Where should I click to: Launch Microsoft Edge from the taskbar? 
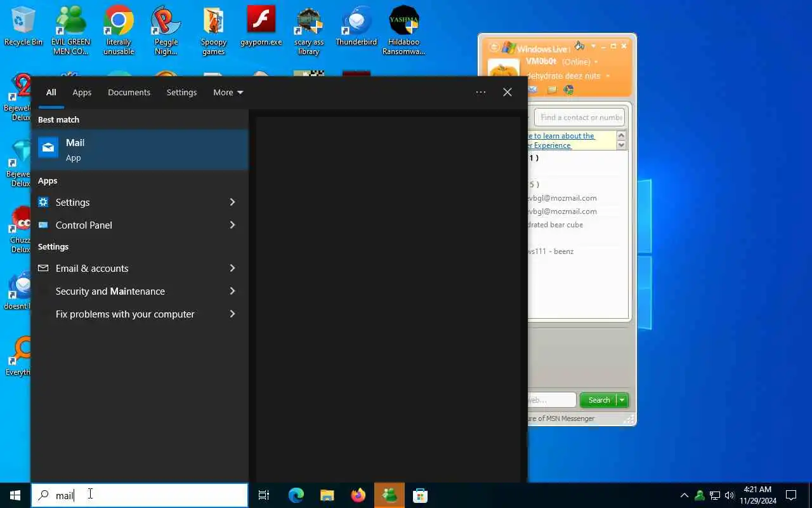point(296,495)
